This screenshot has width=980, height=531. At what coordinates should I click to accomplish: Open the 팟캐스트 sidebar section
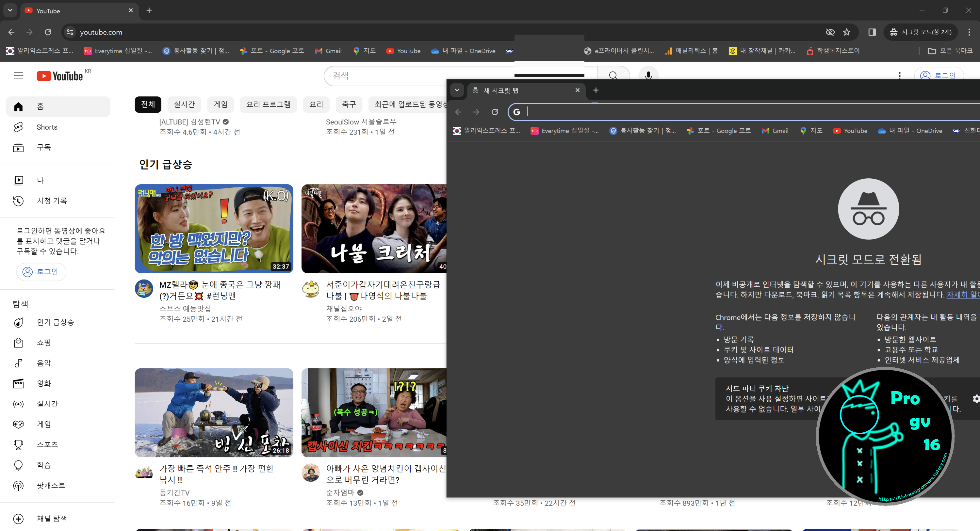(x=51, y=485)
